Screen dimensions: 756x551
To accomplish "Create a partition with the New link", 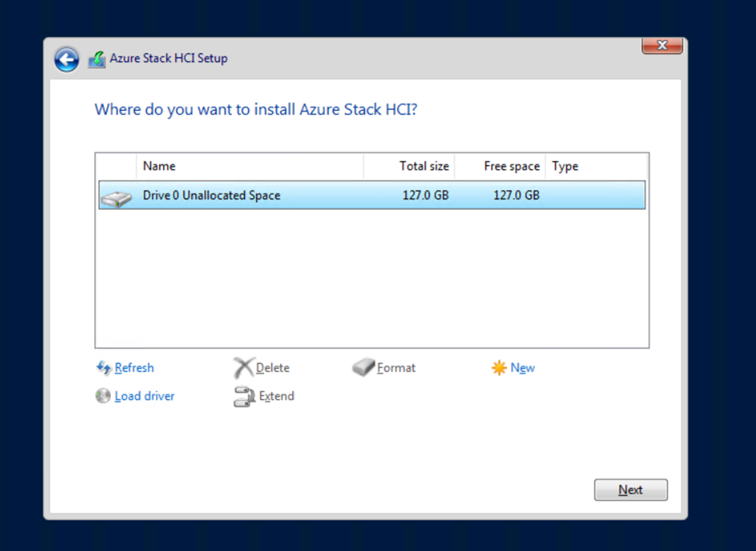I will pos(523,368).
